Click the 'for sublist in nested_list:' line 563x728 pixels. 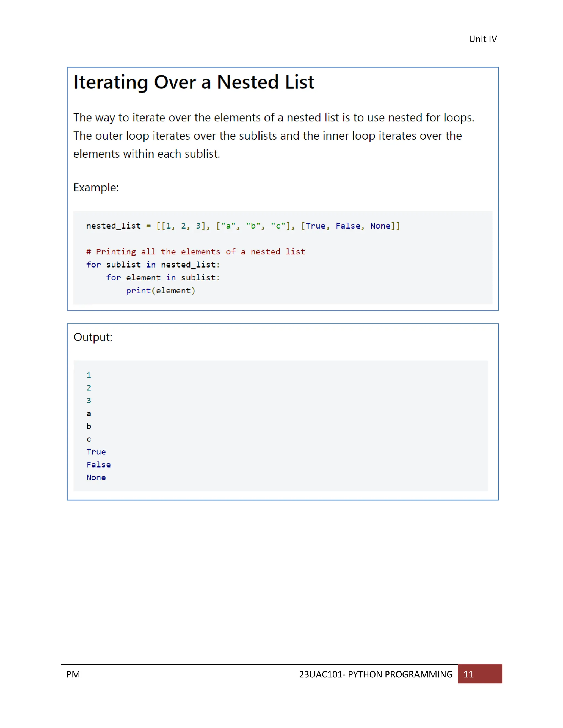pos(153,265)
